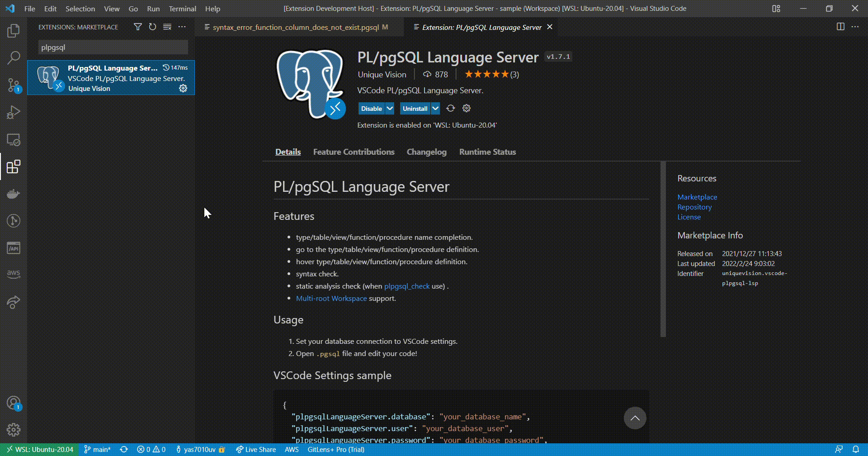
Task: Open the Help menu
Action: click(x=212, y=9)
